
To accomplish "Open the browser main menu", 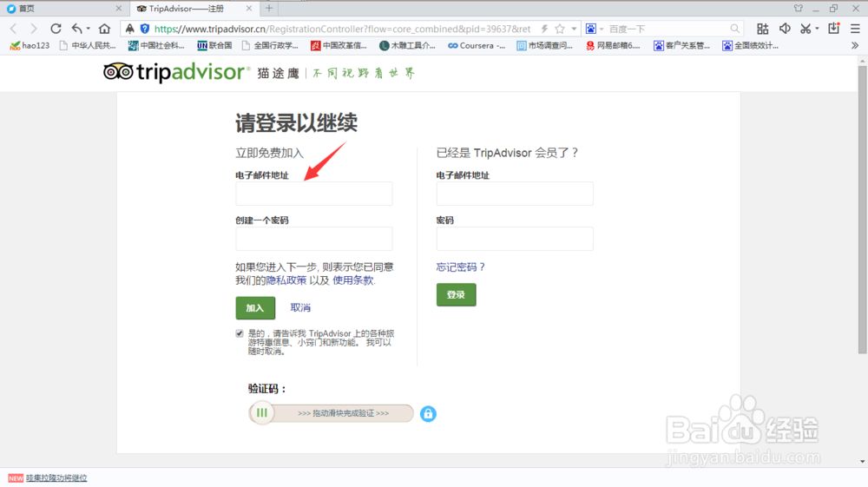I will [x=855, y=29].
